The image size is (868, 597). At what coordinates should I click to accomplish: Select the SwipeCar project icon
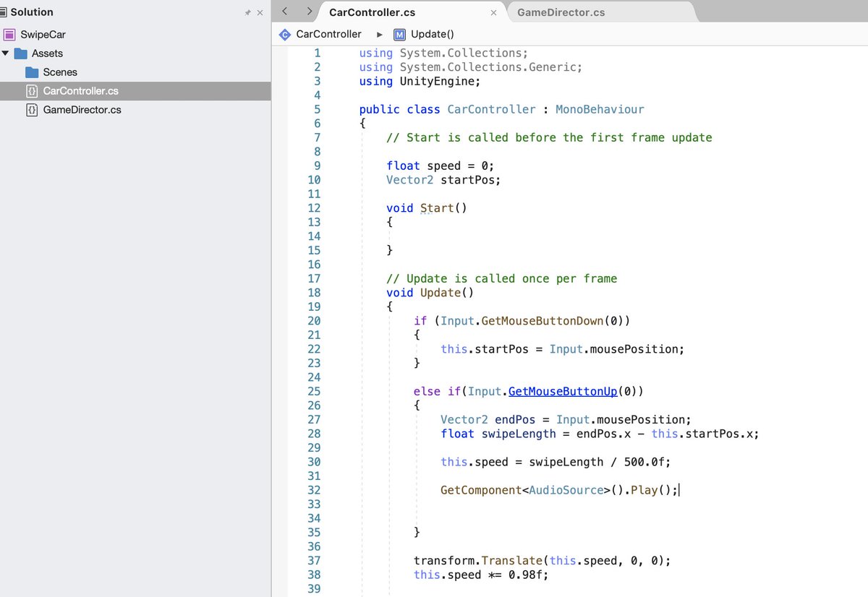coord(9,35)
